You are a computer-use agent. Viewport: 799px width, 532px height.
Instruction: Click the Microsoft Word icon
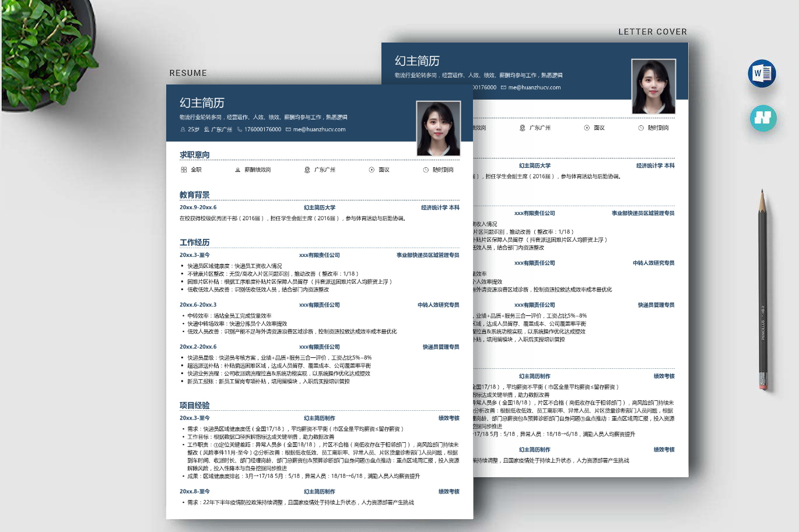[762, 73]
